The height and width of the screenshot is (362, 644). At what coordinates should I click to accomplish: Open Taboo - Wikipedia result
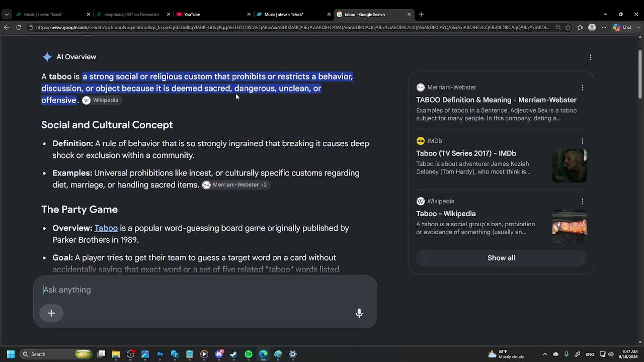446,214
